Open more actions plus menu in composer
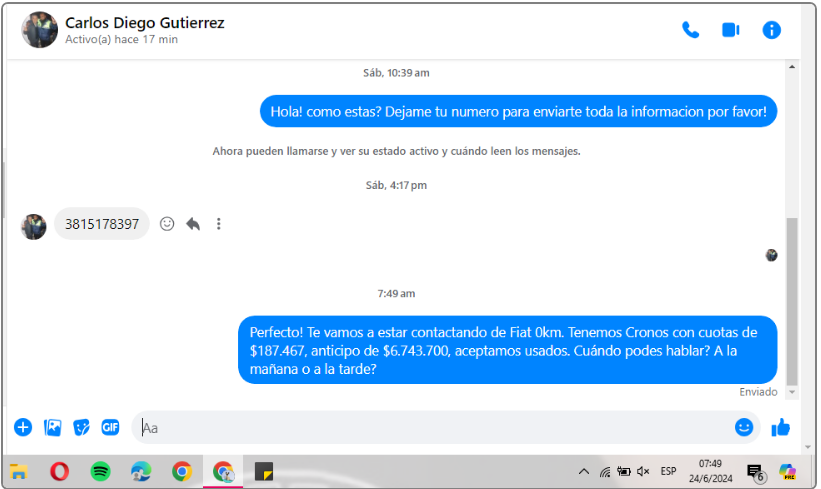821x489 pixels. pos(23,427)
